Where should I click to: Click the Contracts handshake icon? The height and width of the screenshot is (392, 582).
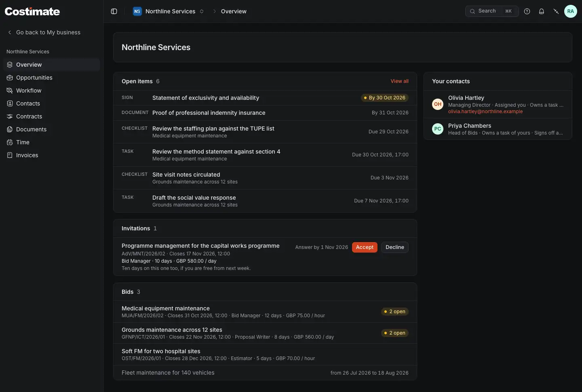10,116
